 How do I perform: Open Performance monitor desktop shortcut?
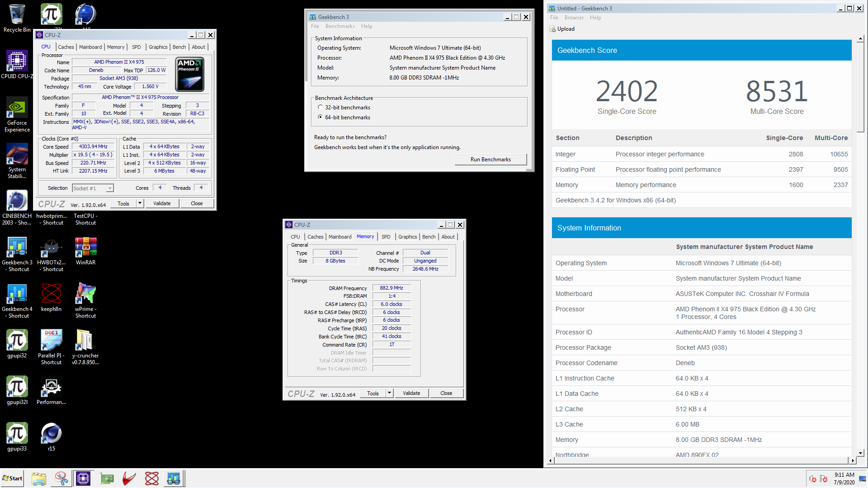(52, 391)
